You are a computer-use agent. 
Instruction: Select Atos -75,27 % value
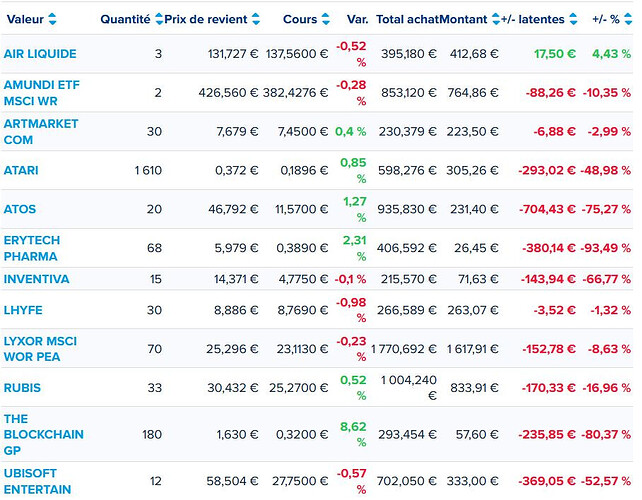606,209
